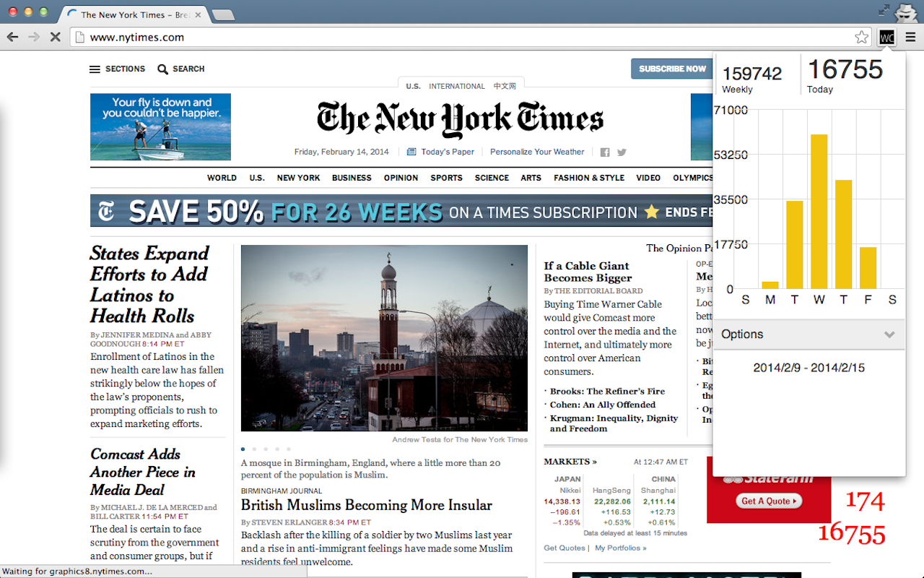Screen dimensions: 924x578
Task: Click the browser back arrow
Action: tap(12, 37)
